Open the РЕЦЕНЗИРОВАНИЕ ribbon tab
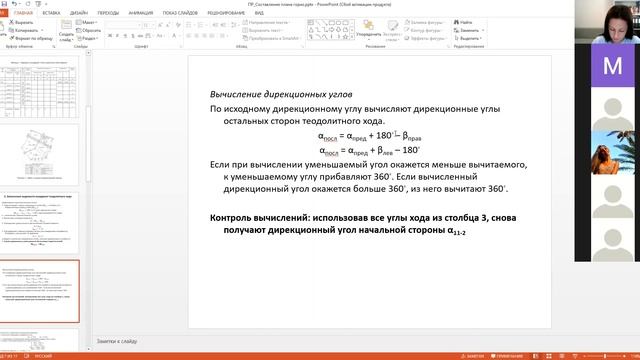Viewport: 640px width, 360px height. tap(226, 13)
